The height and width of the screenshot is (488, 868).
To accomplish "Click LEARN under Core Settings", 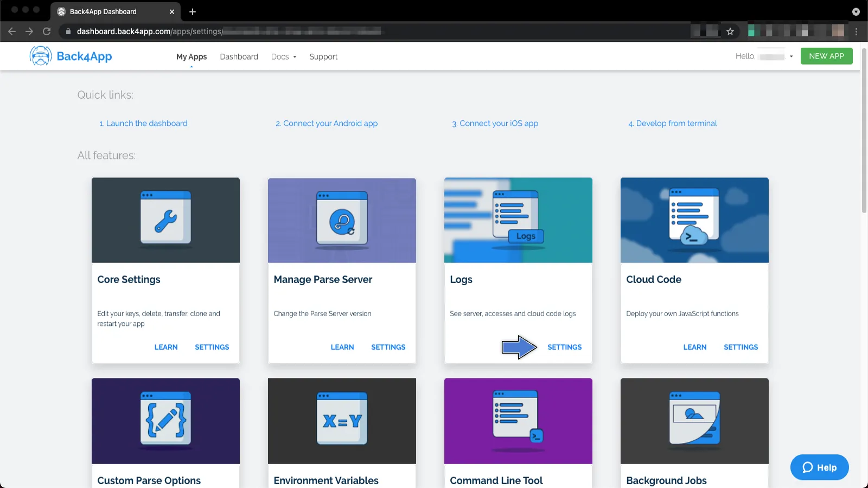I will (x=166, y=347).
